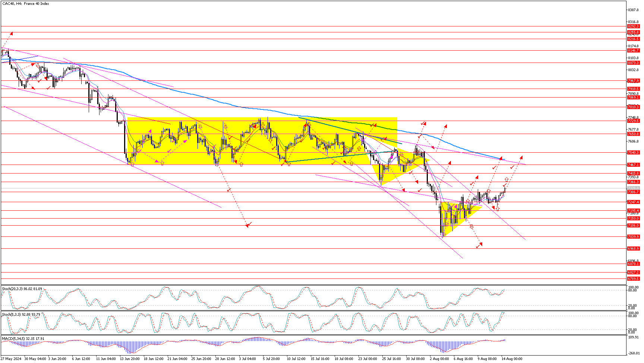
Task: Click the 6789.5 price level tag
Action: [633, 278]
